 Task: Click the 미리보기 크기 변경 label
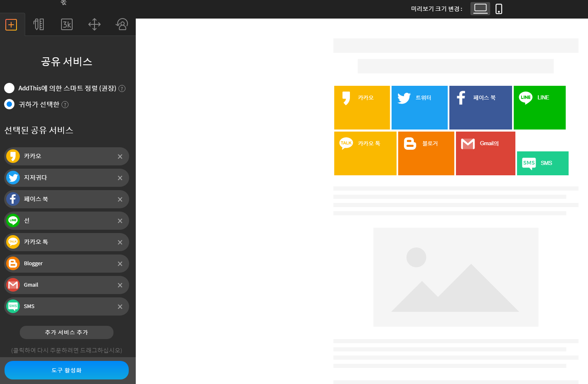pyautogui.click(x=437, y=9)
